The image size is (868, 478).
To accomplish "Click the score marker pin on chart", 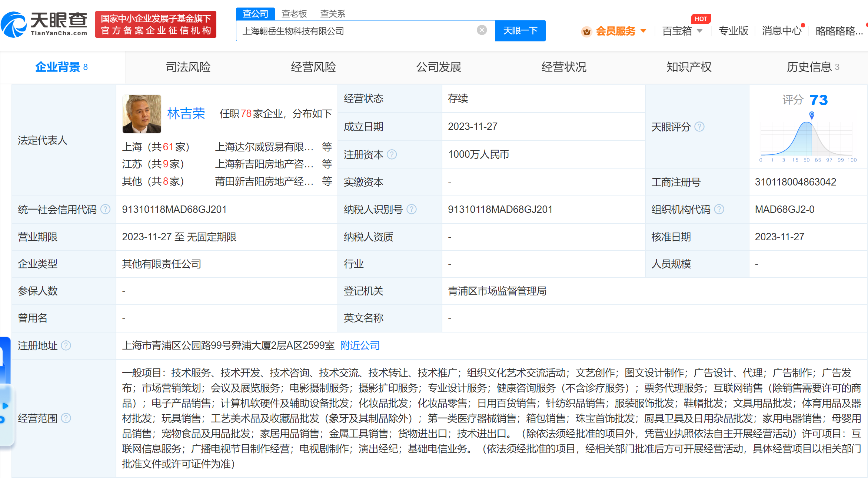I will click(812, 115).
